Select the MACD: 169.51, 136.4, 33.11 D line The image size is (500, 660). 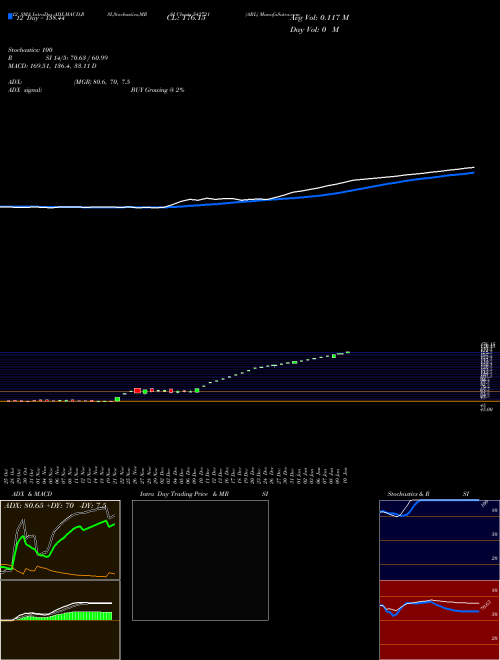click(x=52, y=66)
